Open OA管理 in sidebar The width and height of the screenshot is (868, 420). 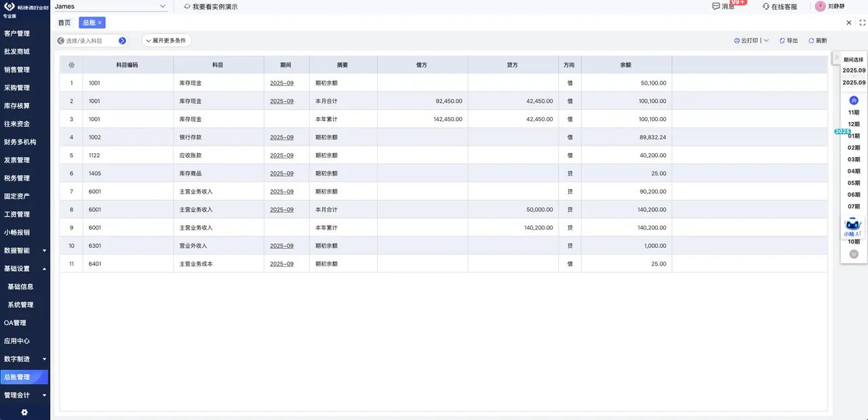(15, 323)
